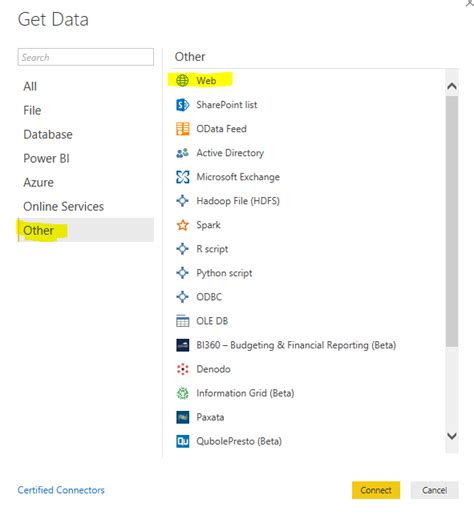This screenshot has width=474, height=515.
Task: Open the Certified Connectors link
Action: (61, 490)
